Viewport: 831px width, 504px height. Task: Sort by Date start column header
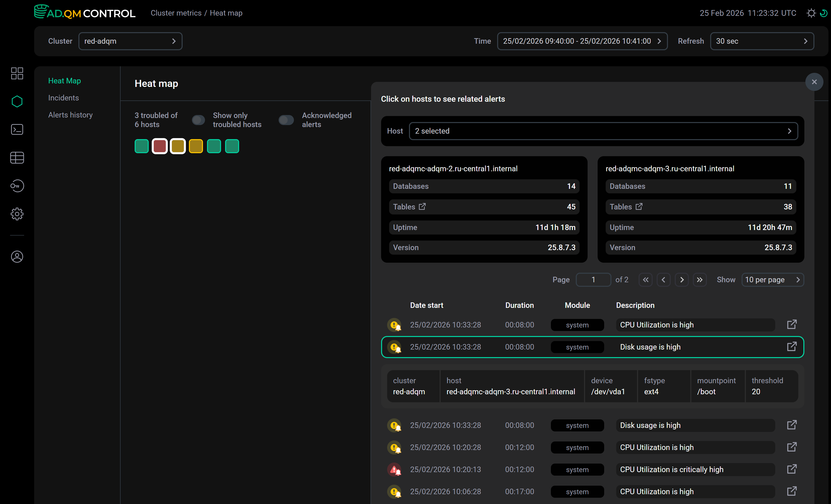coord(426,305)
